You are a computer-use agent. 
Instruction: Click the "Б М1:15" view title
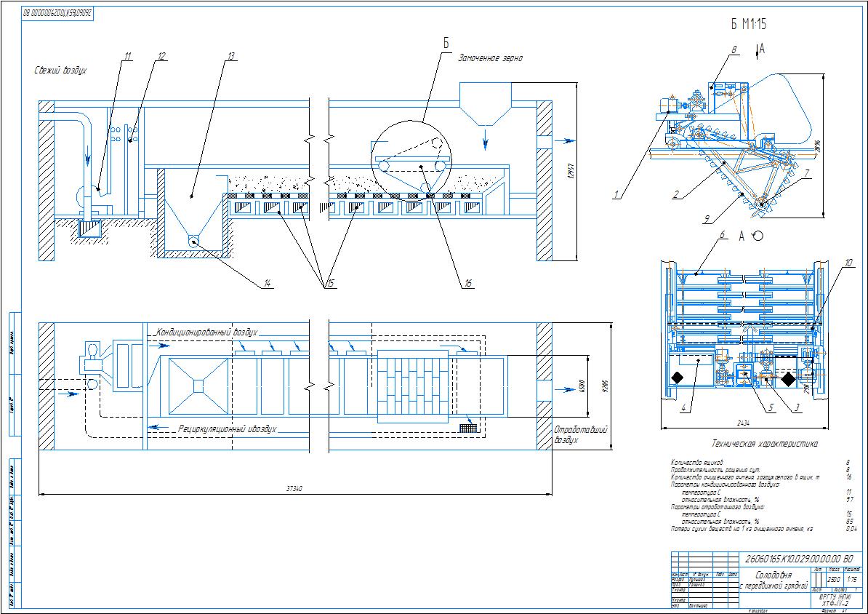tap(749, 25)
